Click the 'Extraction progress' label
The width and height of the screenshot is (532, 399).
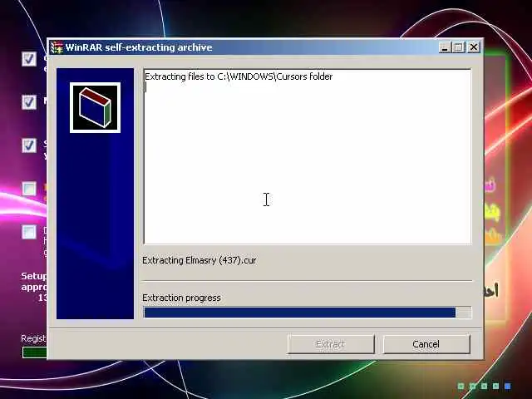181,298
